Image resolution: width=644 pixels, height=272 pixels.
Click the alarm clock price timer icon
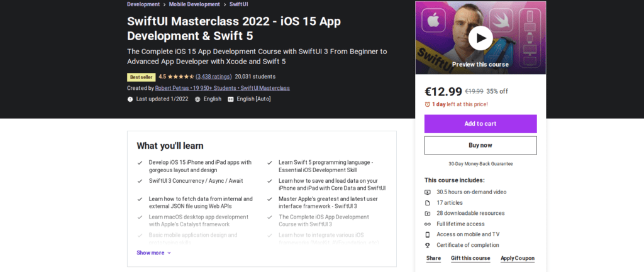click(427, 104)
